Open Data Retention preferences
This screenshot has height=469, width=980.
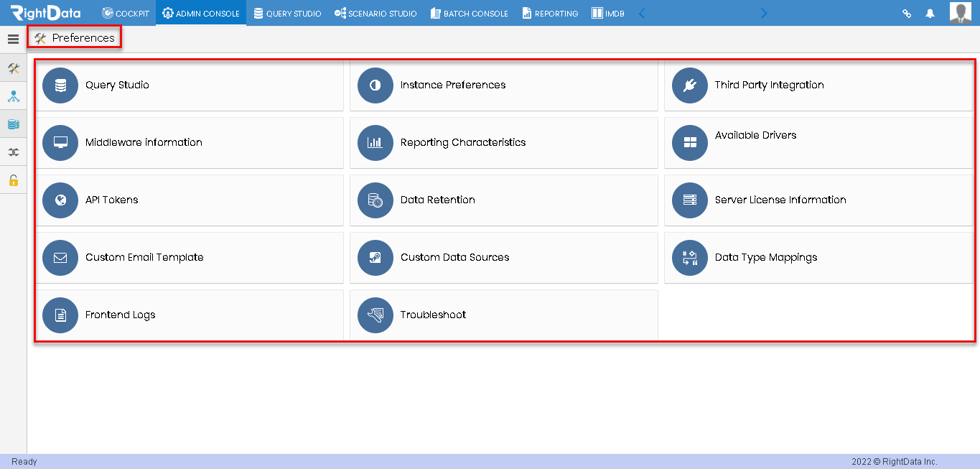(x=504, y=200)
